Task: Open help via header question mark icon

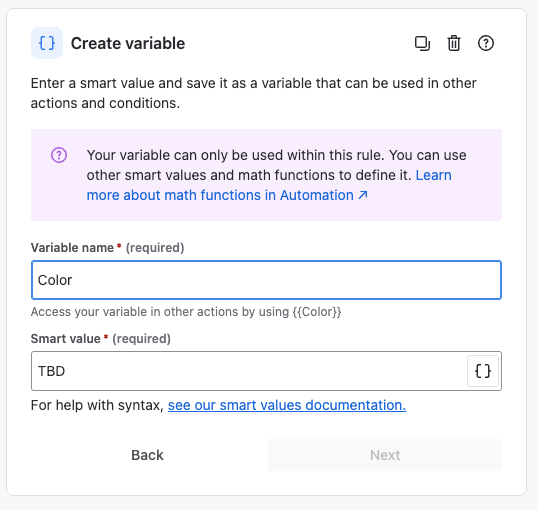Action: (486, 43)
